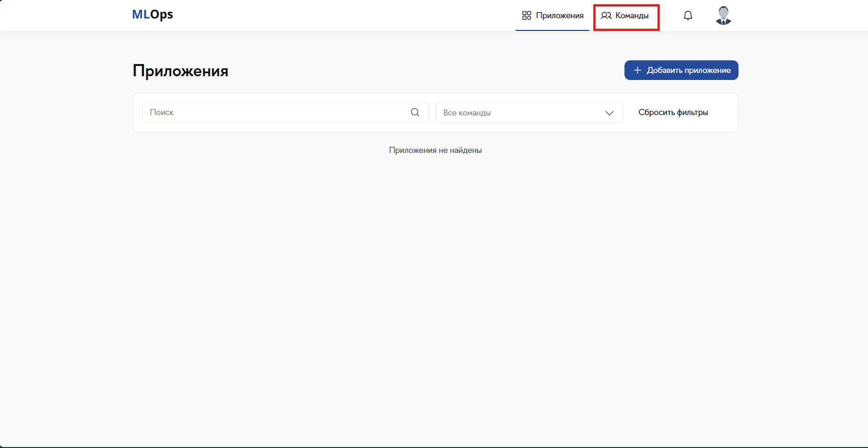Screen dimensions: 868x448
Task: Open the user profile avatar menu
Action: point(723,15)
